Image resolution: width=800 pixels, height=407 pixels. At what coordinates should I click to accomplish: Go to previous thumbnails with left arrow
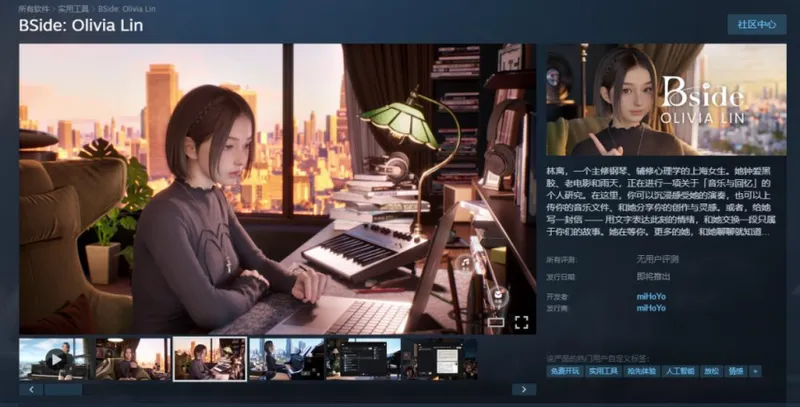[32, 390]
